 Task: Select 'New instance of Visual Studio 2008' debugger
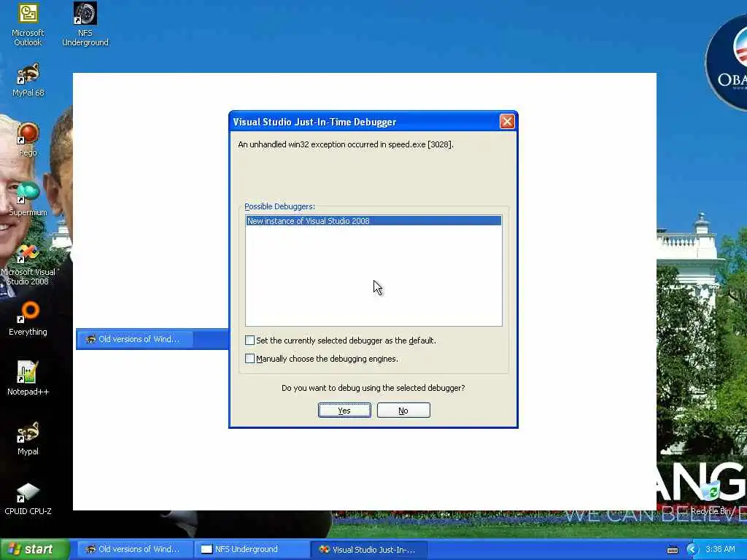click(x=373, y=221)
